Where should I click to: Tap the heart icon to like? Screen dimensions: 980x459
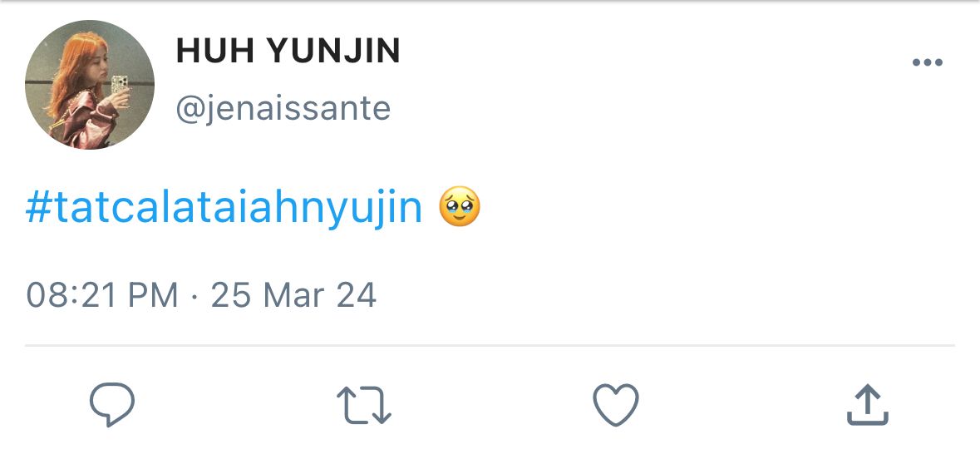616,405
